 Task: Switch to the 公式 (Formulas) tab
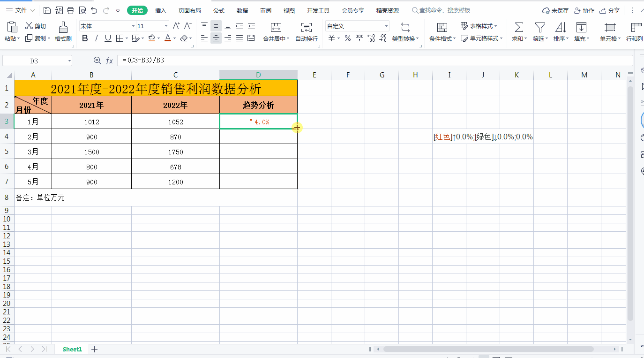click(219, 10)
